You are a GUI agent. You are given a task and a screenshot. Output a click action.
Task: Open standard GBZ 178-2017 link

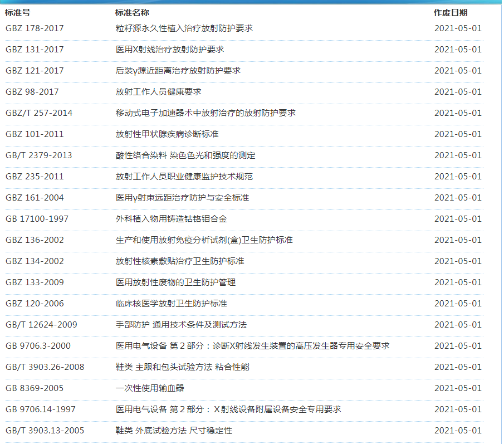coord(35,28)
